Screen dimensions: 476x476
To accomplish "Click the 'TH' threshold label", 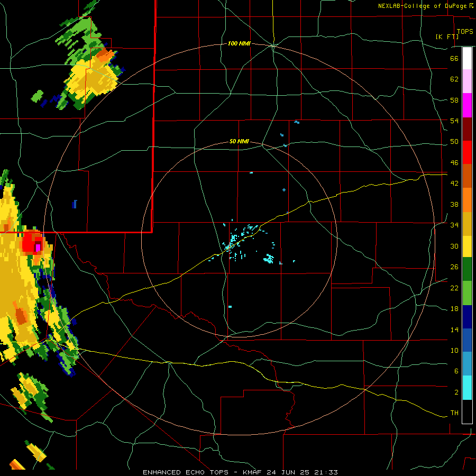I will coord(454,413).
